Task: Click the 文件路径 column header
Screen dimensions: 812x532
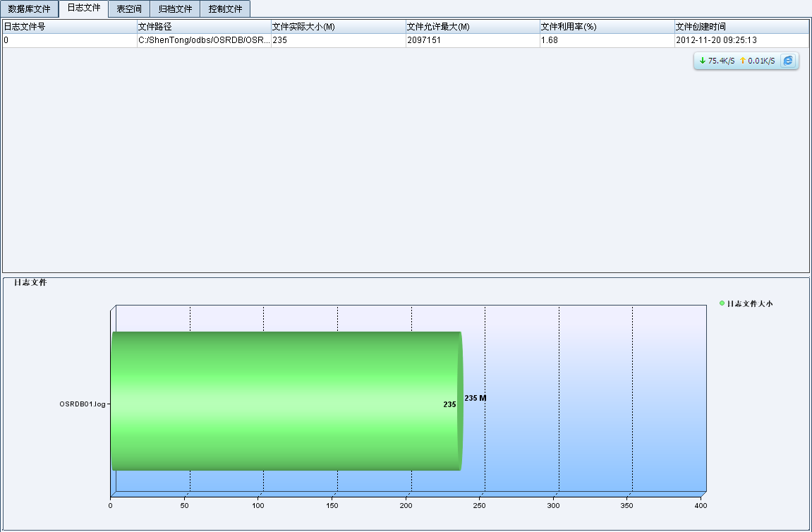Action: click(x=204, y=27)
